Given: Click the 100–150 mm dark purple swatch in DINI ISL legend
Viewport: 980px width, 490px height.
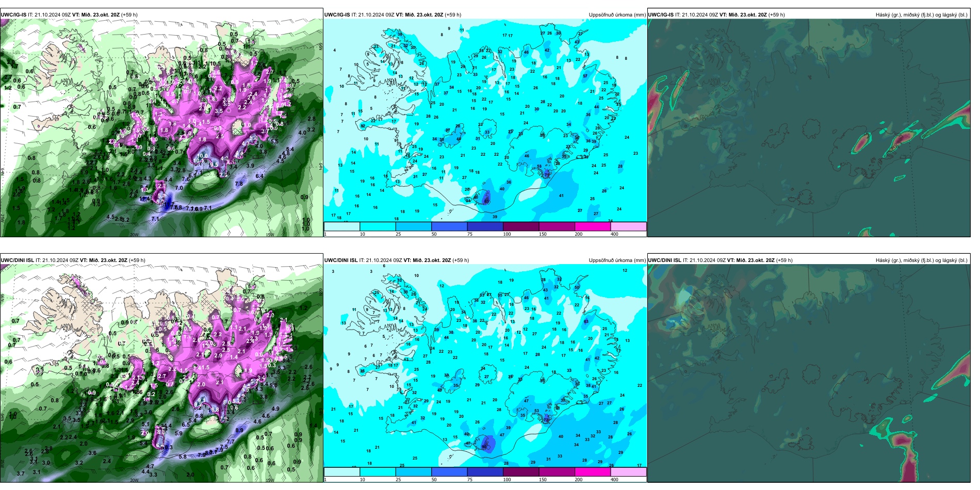Looking at the screenshot, I should point(521,472).
